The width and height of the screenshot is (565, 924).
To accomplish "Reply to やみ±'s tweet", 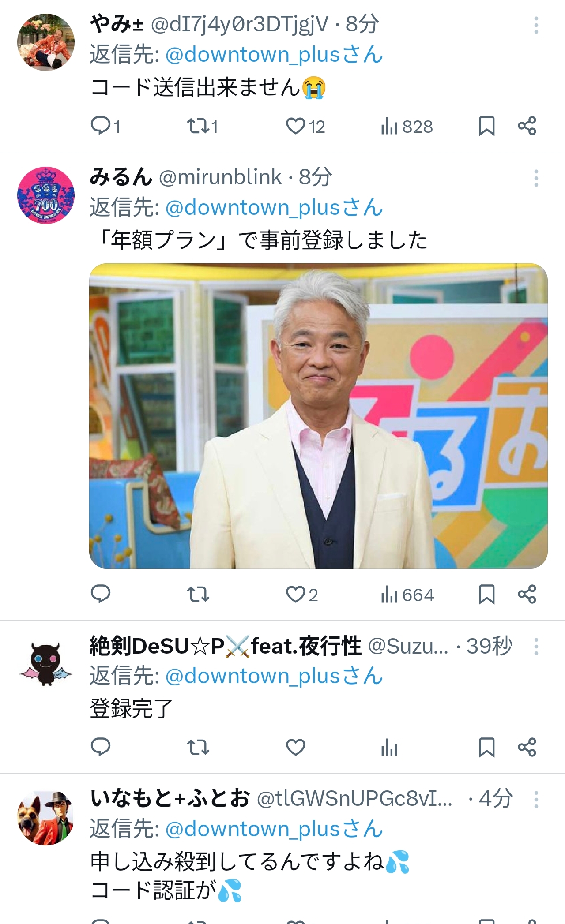I will pos(105,126).
